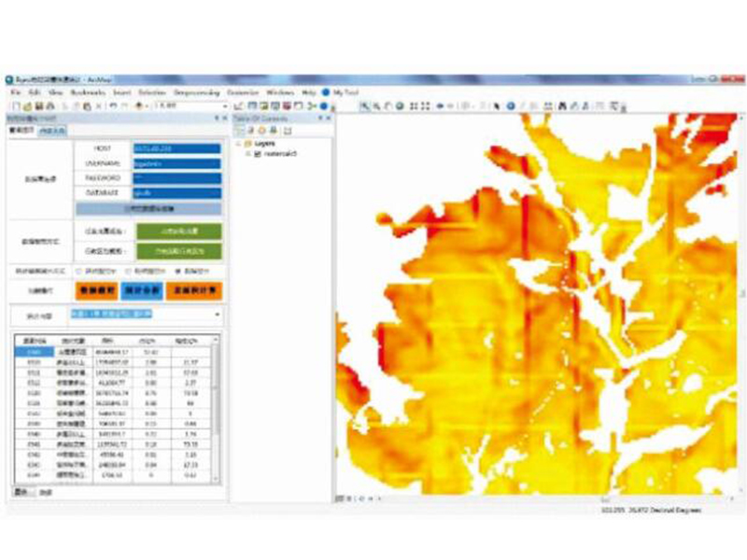Click the blue statistics operation button
Screen dimensions: 747x560
142,290
